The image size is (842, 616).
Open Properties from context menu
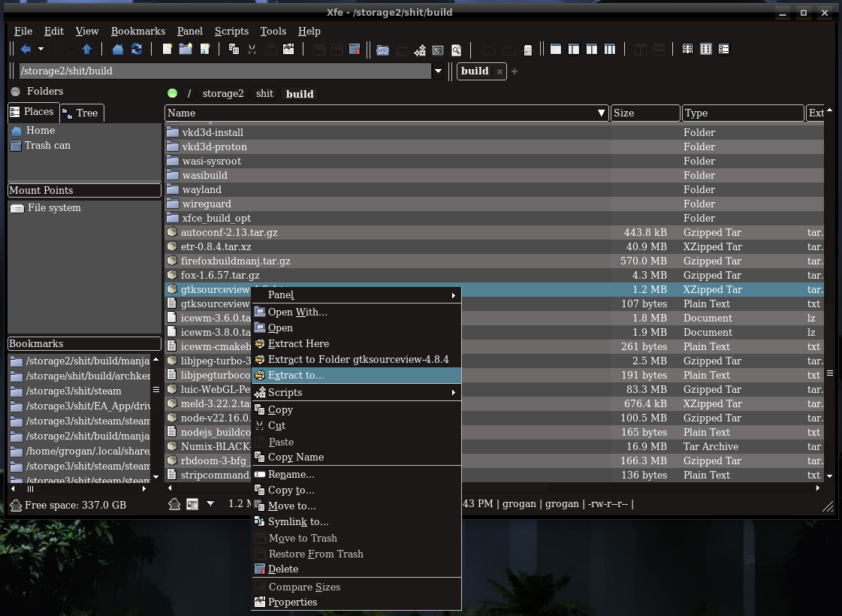tap(357, 602)
